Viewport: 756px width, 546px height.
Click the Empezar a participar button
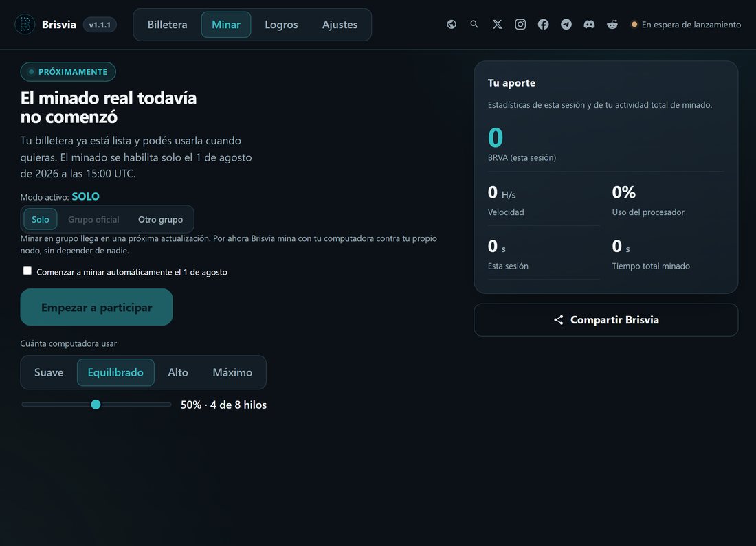coord(96,307)
